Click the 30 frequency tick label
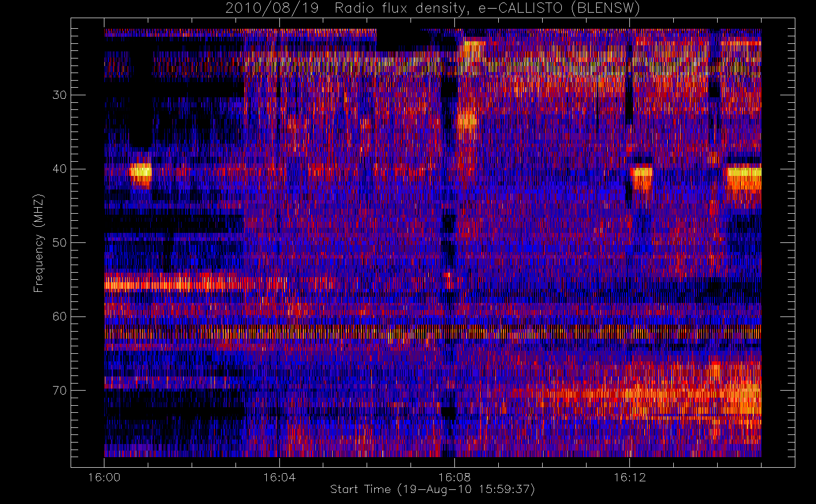 tap(60, 95)
